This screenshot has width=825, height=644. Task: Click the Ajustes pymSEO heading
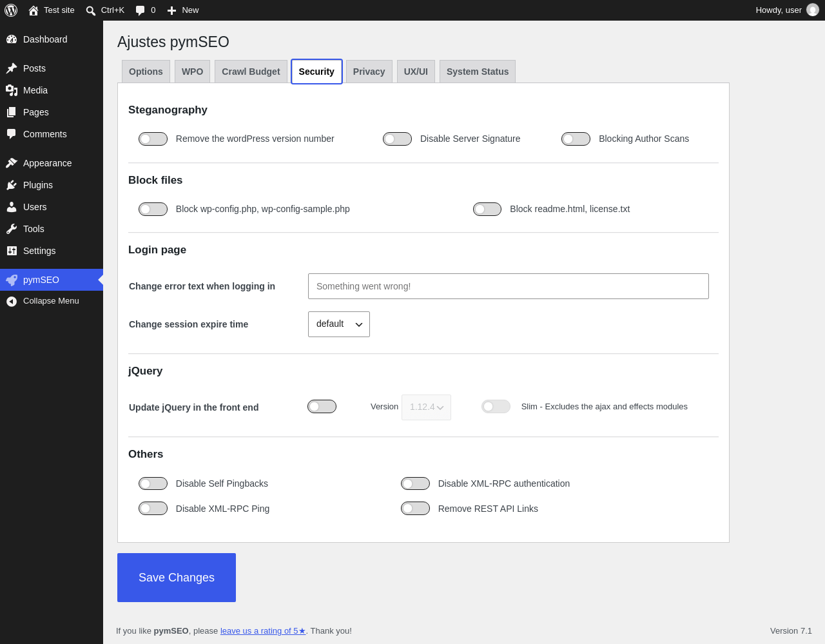click(173, 42)
